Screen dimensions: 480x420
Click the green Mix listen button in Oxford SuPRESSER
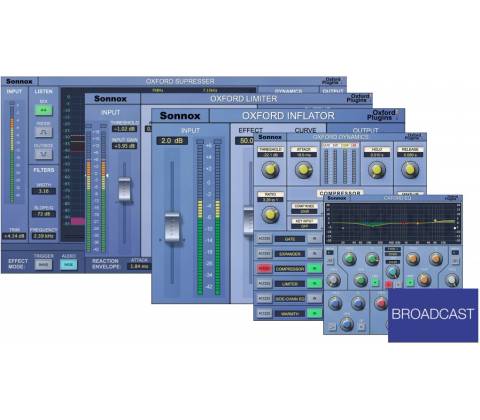pos(44,110)
